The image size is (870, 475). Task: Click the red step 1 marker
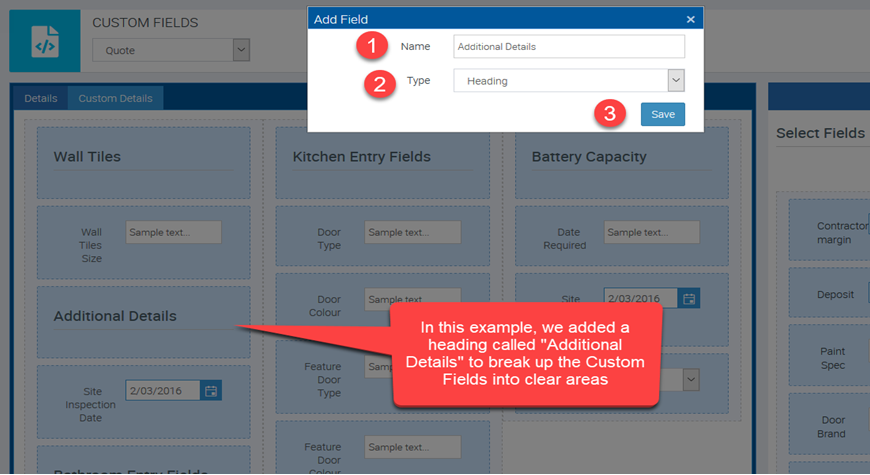pyautogui.click(x=371, y=46)
